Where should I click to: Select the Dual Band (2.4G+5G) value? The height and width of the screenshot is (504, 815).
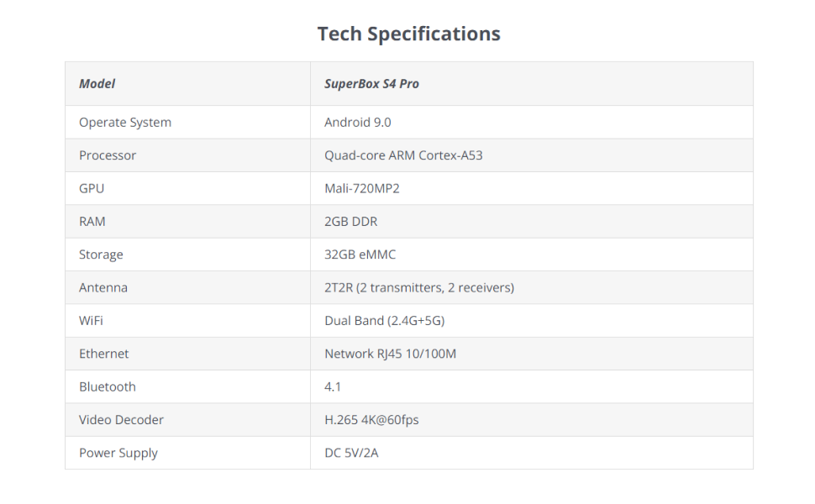point(384,321)
